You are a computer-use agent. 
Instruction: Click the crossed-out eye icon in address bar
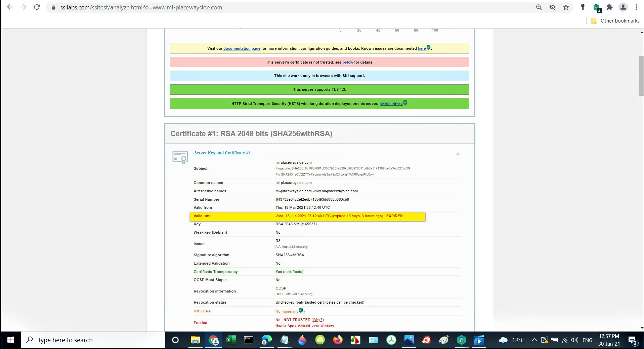(x=552, y=7)
